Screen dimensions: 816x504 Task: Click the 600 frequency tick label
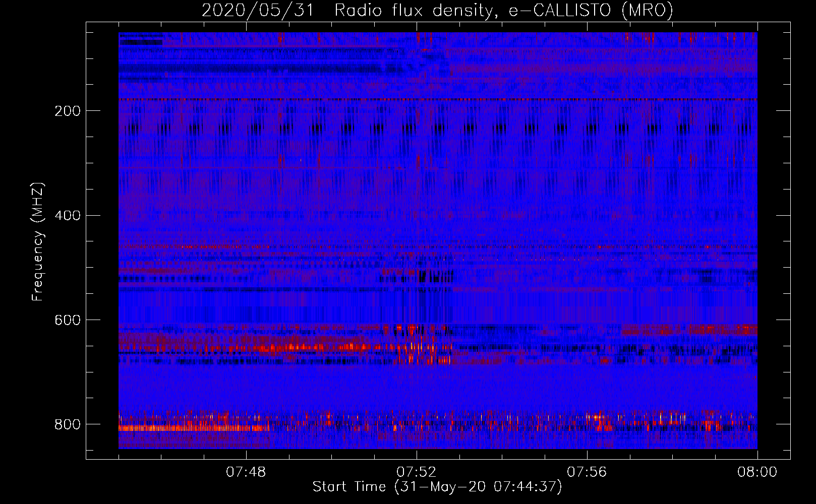click(68, 321)
